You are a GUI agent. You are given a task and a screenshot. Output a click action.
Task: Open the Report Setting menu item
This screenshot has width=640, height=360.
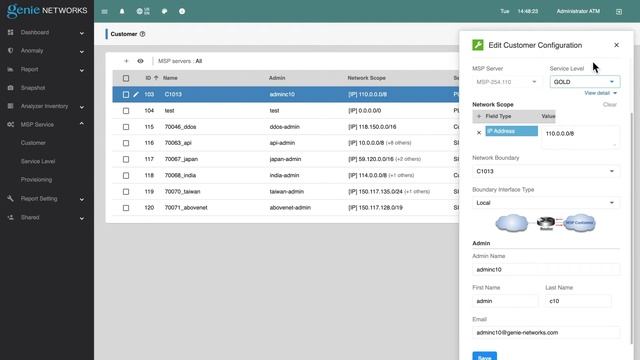[39, 198]
